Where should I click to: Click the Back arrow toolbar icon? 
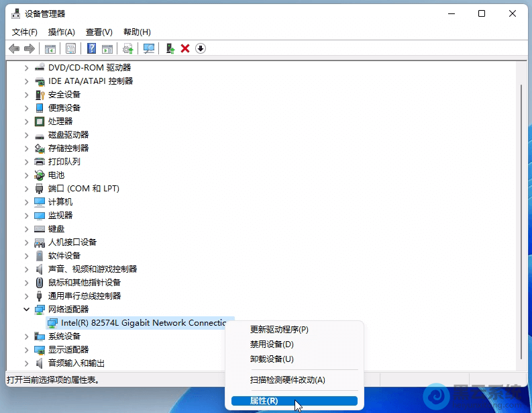coord(13,48)
